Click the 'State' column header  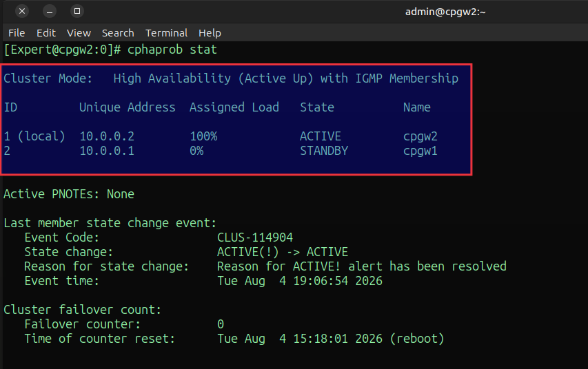click(x=317, y=107)
